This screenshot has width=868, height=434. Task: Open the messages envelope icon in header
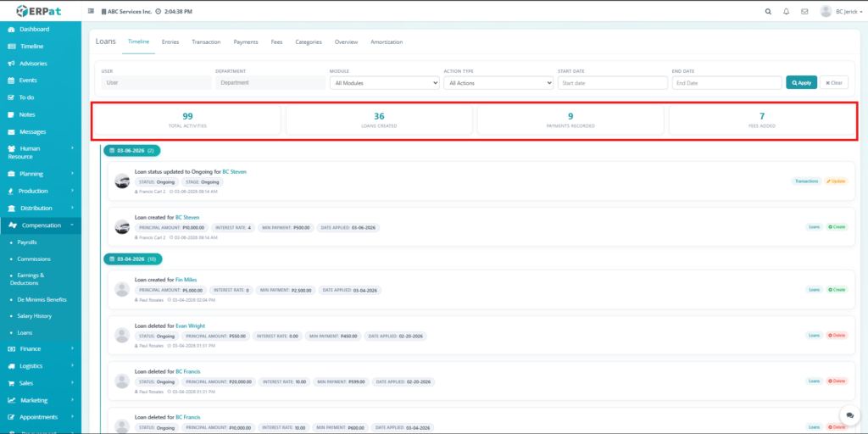click(x=804, y=12)
